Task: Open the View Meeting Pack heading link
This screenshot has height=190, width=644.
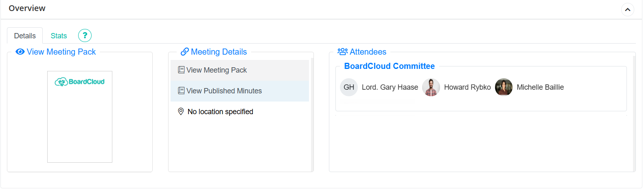Action: [x=61, y=52]
